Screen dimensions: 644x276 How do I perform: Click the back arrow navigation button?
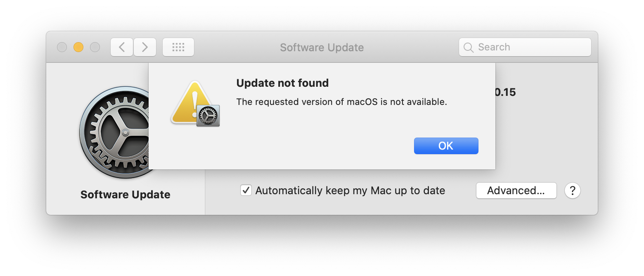tap(122, 47)
